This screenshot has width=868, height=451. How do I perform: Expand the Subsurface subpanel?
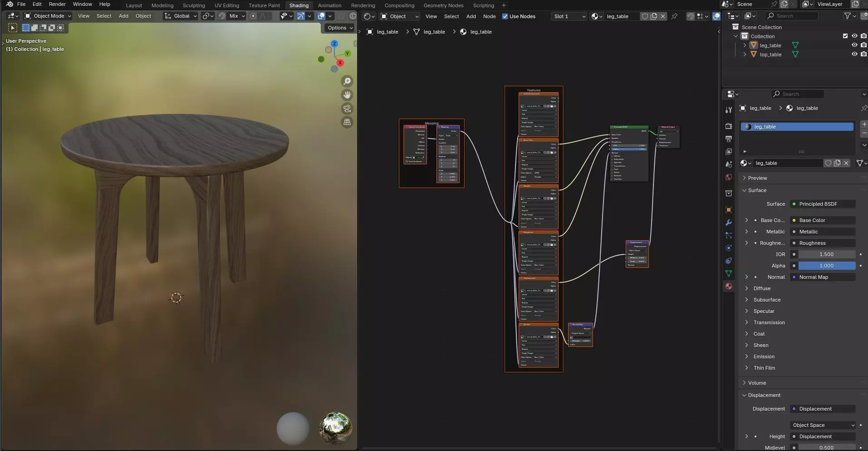click(767, 300)
